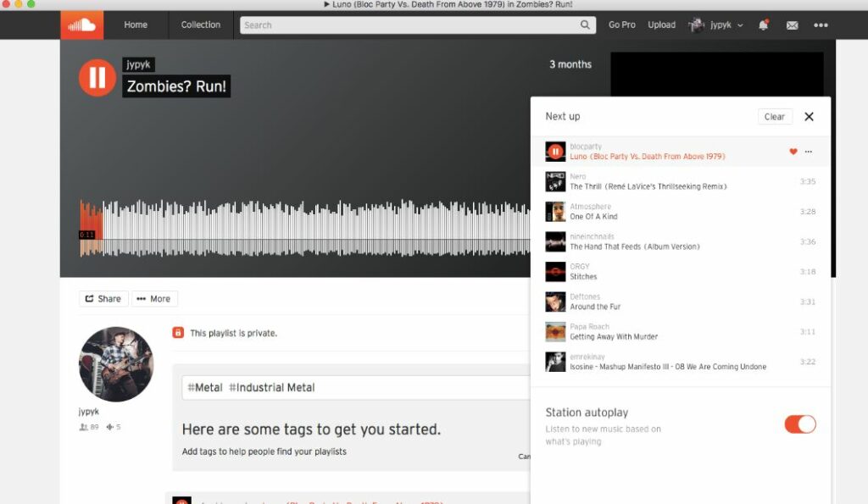Click the tags input with #Metal

356,388
